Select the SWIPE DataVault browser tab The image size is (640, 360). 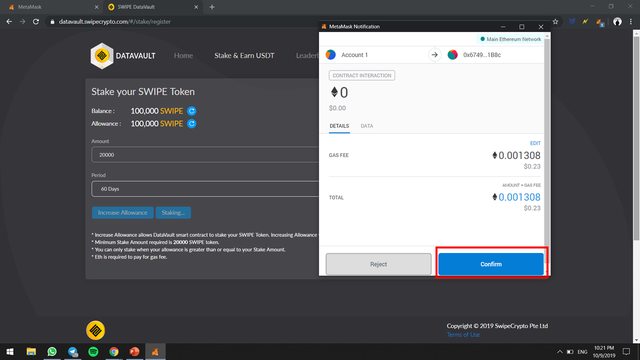[x=153, y=7]
